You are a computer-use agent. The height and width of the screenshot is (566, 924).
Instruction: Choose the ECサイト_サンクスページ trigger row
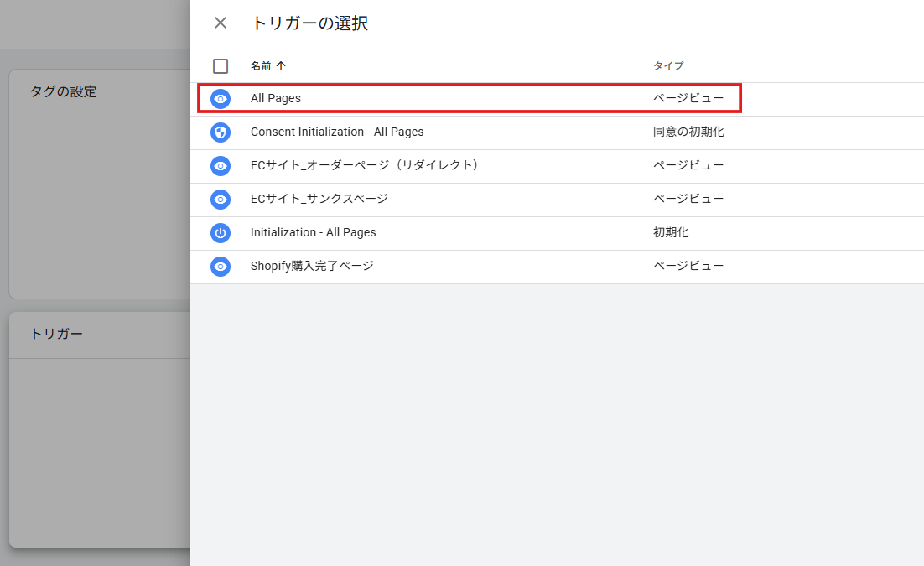(x=319, y=200)
